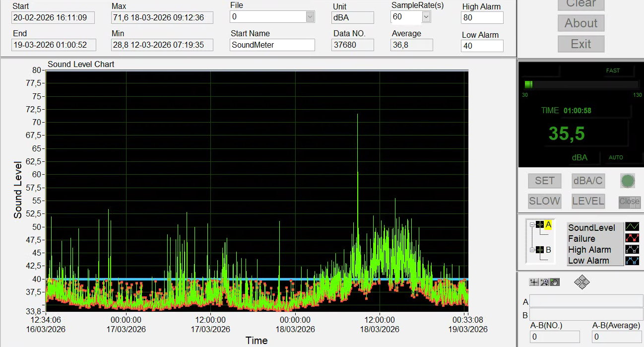Activate the zoom magnifier tool
The image size is (644, 347).
click(544, 282)
